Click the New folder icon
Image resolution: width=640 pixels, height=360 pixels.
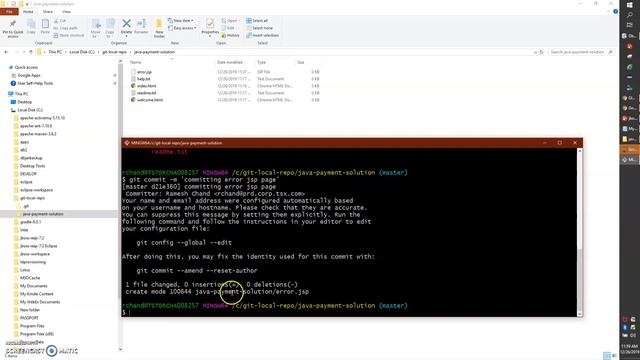tap(159, 24)
